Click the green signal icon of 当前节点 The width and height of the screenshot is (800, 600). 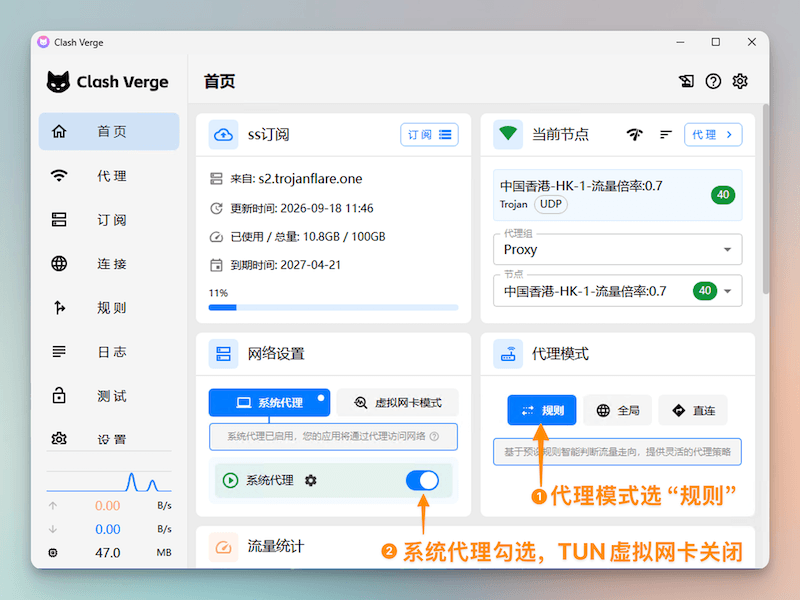tap(508, 135)
